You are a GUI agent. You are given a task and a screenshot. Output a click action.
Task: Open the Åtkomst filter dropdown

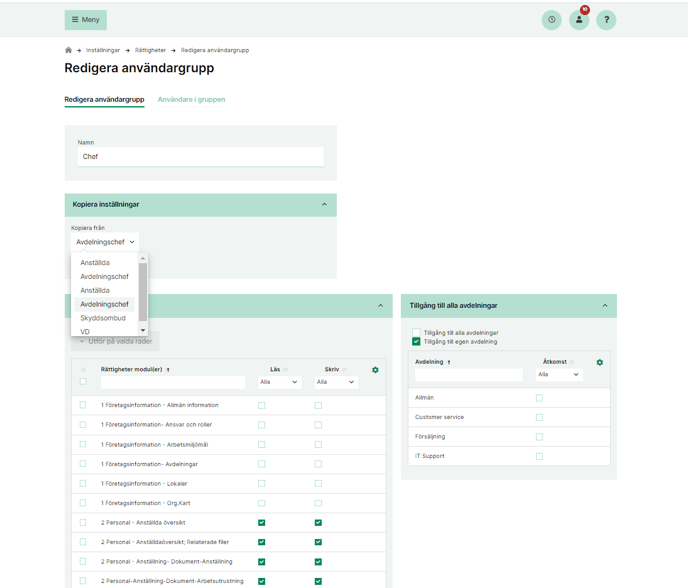[x=558, y=375]
